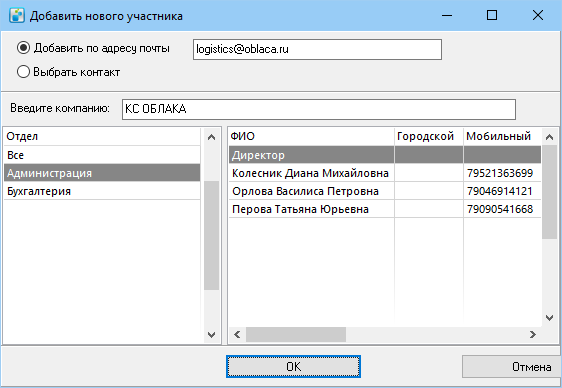Click mobile number 79090541668
The image size is (562, 388).
coord(500,209)
